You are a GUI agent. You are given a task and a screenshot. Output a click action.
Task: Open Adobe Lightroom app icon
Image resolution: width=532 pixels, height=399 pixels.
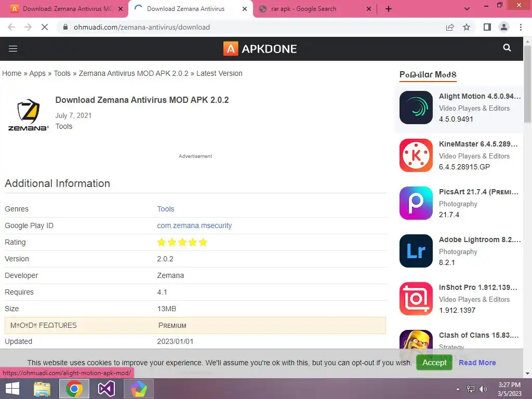pos(416,251)
